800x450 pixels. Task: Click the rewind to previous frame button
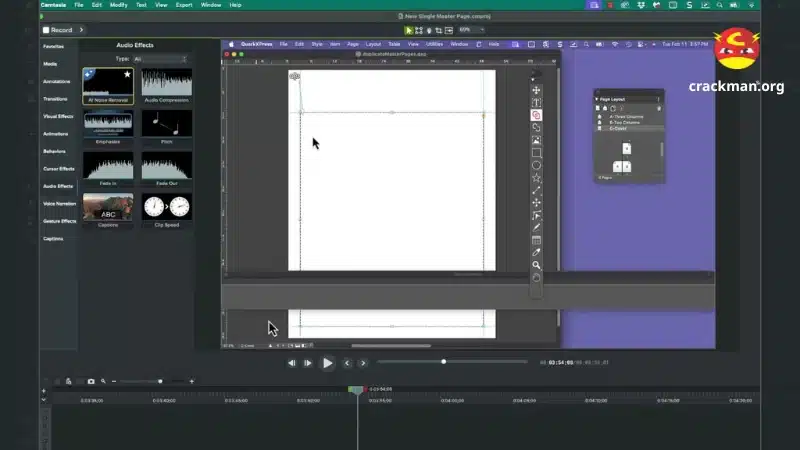point(292,363)
